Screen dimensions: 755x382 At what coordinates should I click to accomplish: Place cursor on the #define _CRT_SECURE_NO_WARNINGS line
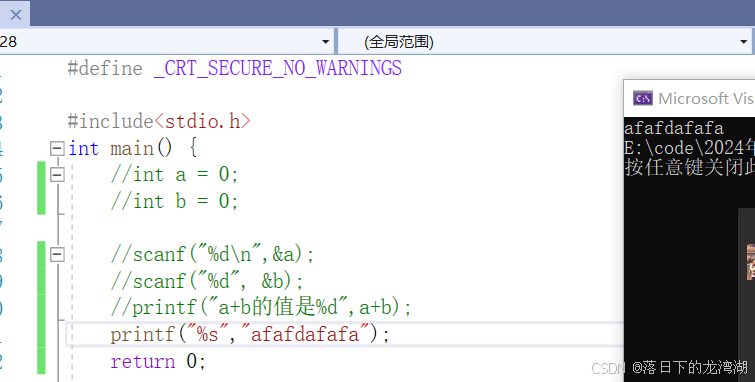click(234, 68)
